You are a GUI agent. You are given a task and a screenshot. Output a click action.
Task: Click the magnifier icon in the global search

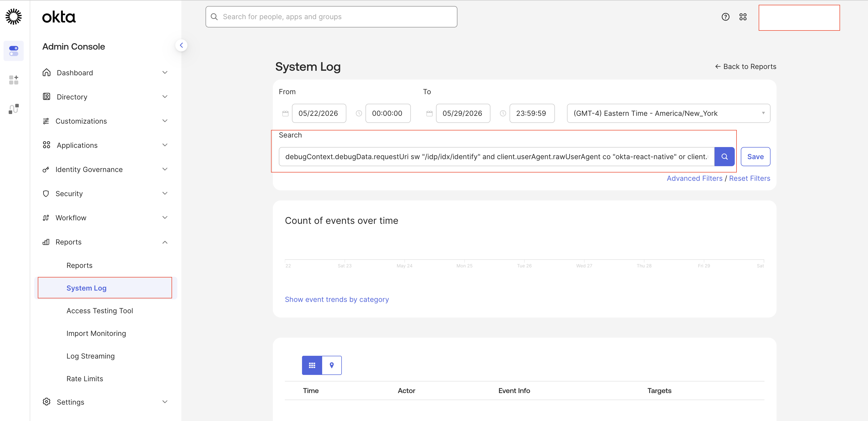pos(214,17)
